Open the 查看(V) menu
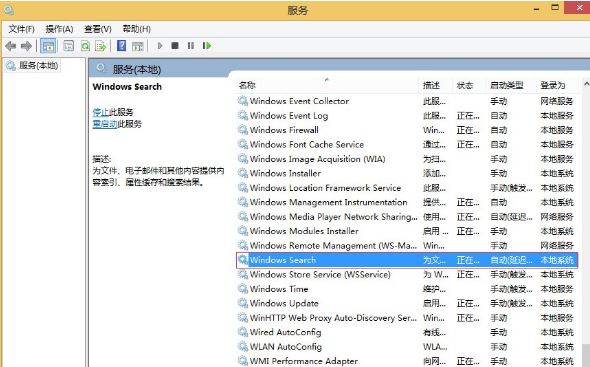The image size is (590, 367). (98, 29)
